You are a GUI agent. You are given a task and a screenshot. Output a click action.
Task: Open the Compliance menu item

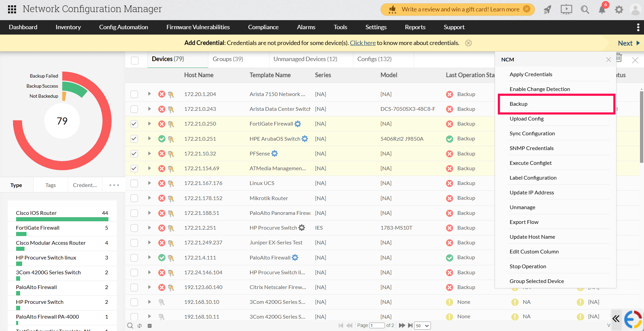click(263, 27)
